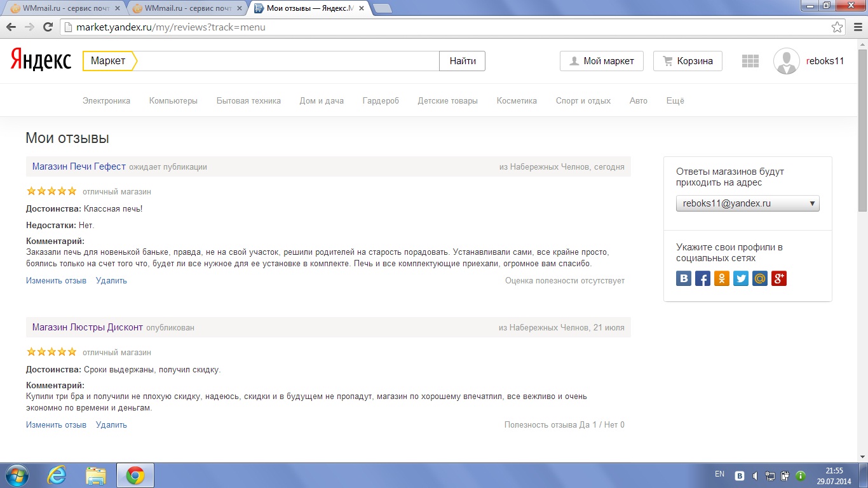The height and width of the screenshot is (488, 868).
Task: Click the Facebook social profile icon
Action: tap(703, 278)
